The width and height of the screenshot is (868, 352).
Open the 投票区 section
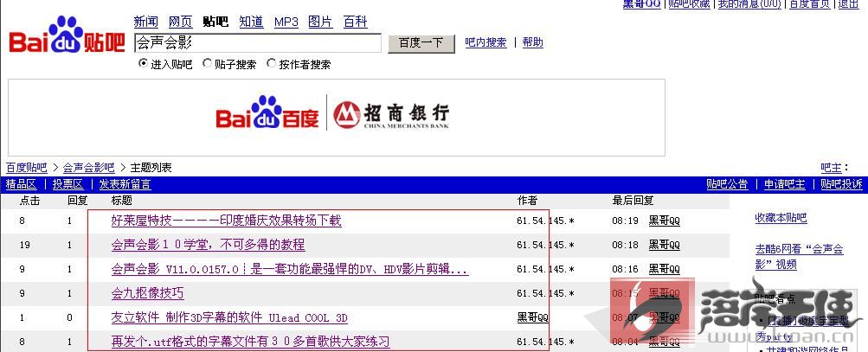(68, 184)
